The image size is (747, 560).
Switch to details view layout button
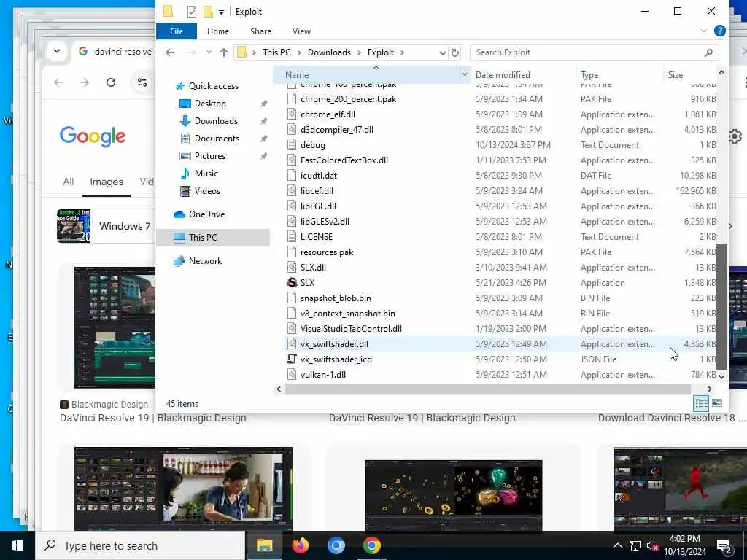(701, 403)
